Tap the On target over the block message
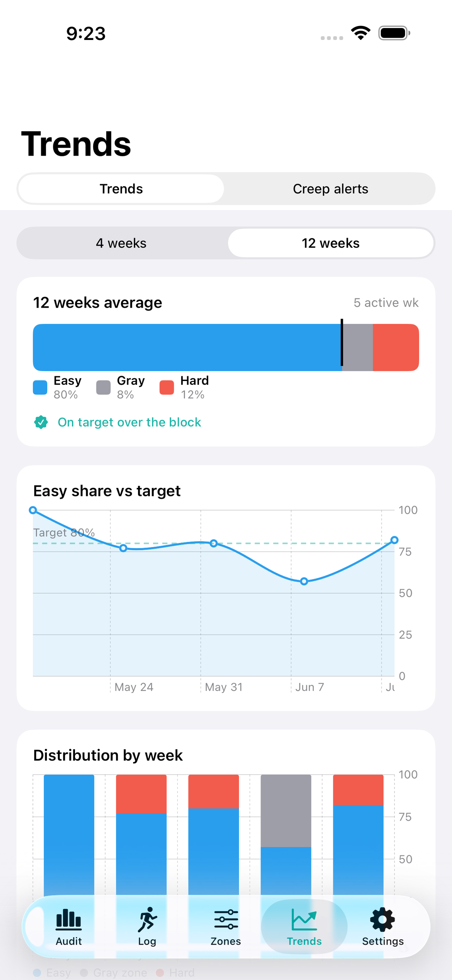Image resolution: width=452 pixels, height=980 pixels. [129, 422]
